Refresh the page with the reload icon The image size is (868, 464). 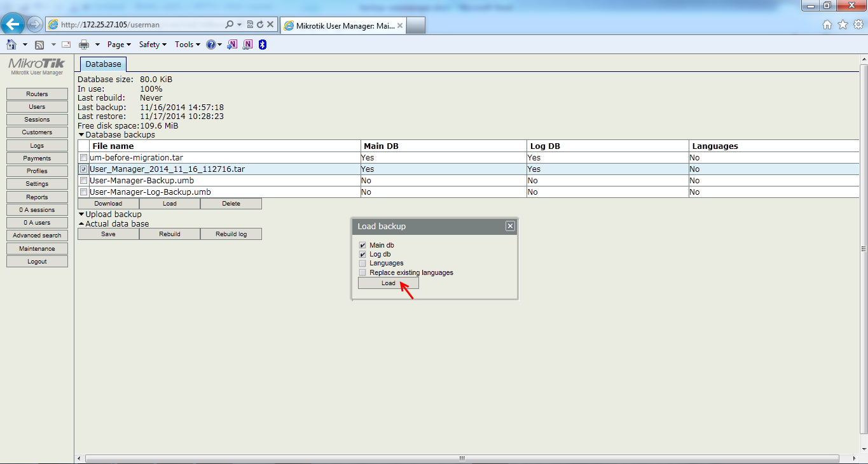(x=260, y=25)
